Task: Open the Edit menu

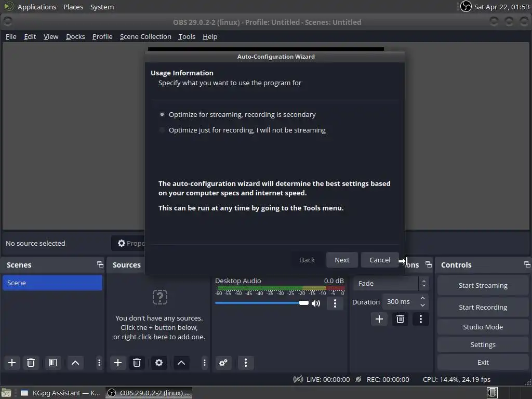Action: tap(30, 37)
